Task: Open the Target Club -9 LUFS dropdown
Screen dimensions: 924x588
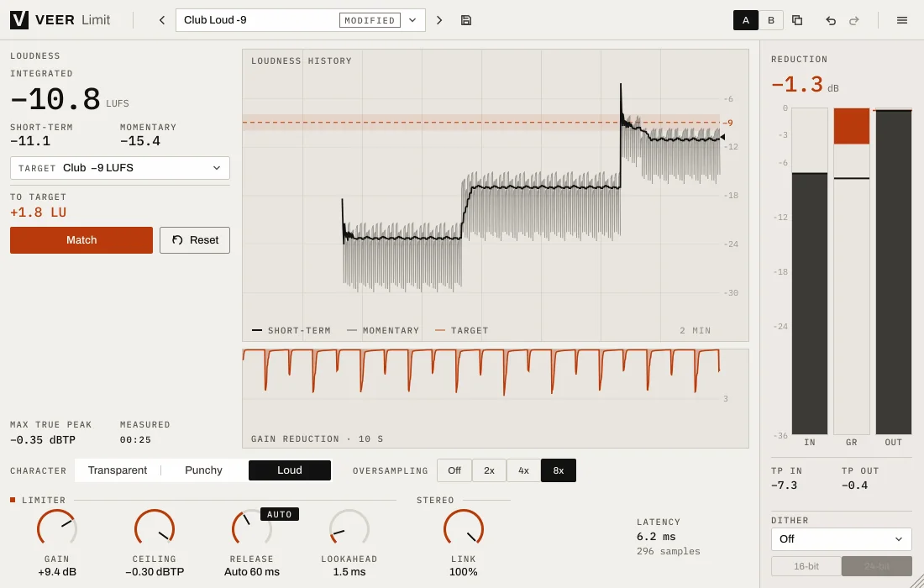Action: [x=120, y=168]
